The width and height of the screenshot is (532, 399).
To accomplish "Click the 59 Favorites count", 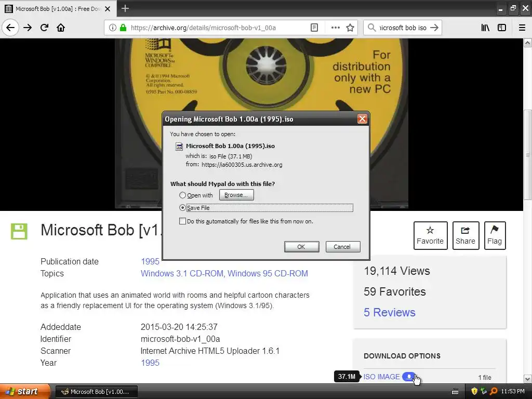I will [395, 291].
